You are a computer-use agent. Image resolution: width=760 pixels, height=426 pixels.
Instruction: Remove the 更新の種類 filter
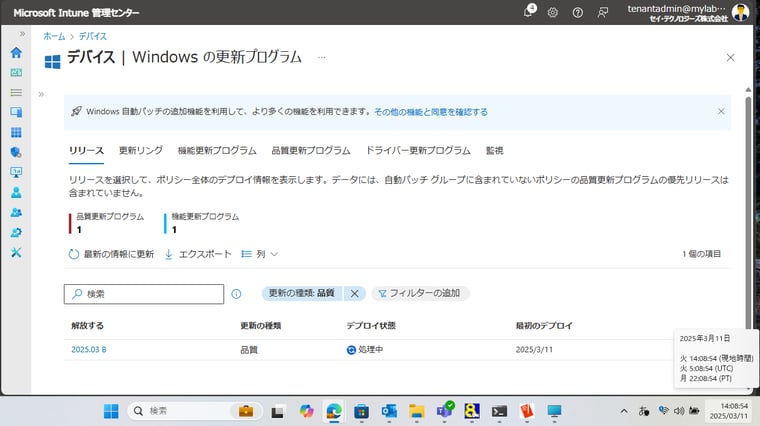click(x=354, y=294)
